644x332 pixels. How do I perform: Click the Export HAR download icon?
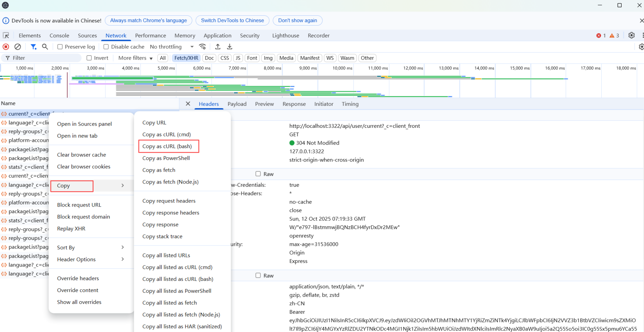(x=230, y=47)
